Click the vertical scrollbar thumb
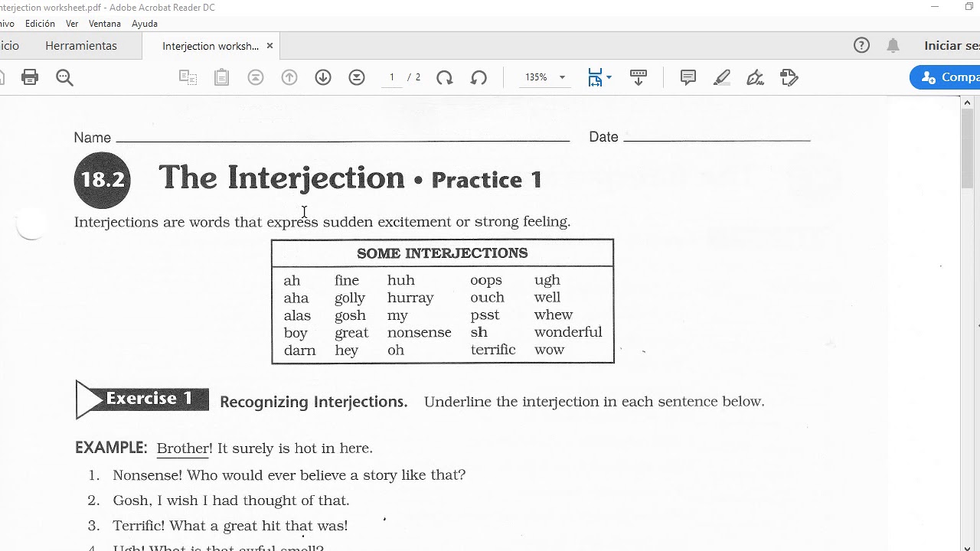 pos(968,148)
